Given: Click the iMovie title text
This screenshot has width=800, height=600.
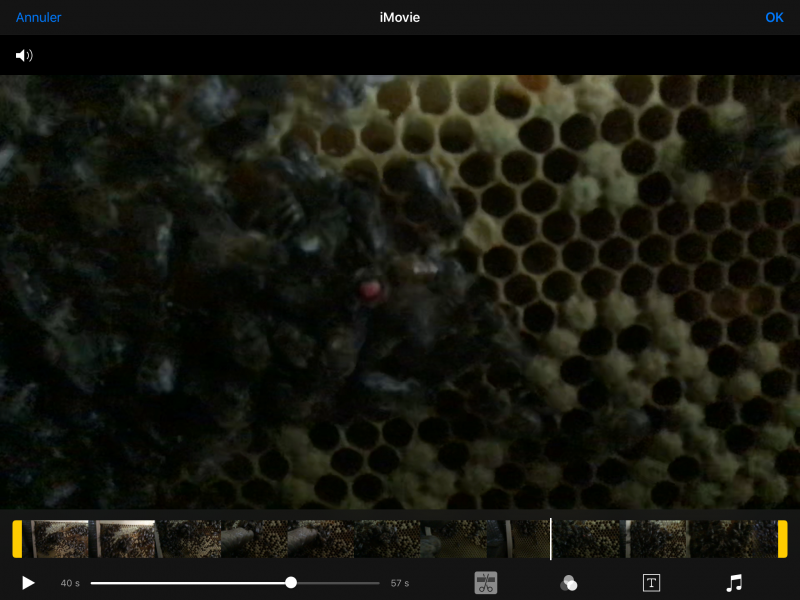Looking at the screenshot, I should (x=400, y=17).
